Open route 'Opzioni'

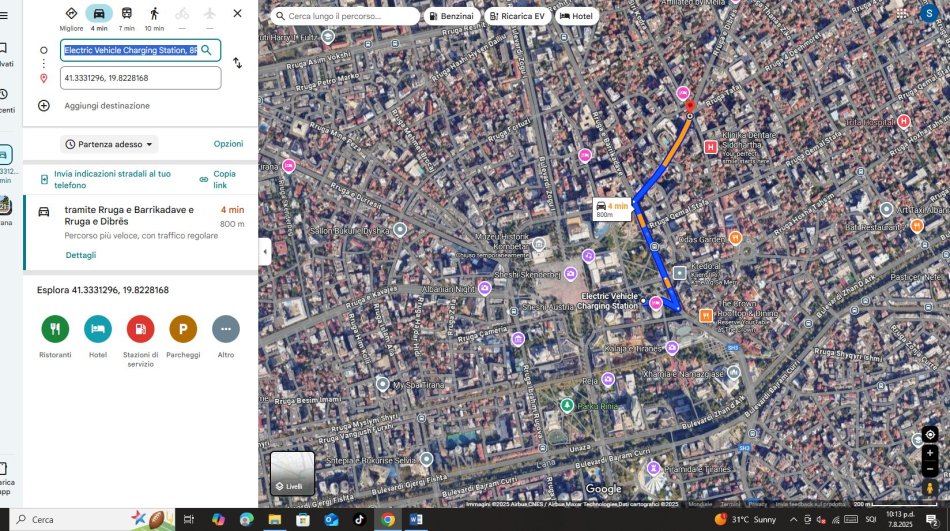coord(228,144)
